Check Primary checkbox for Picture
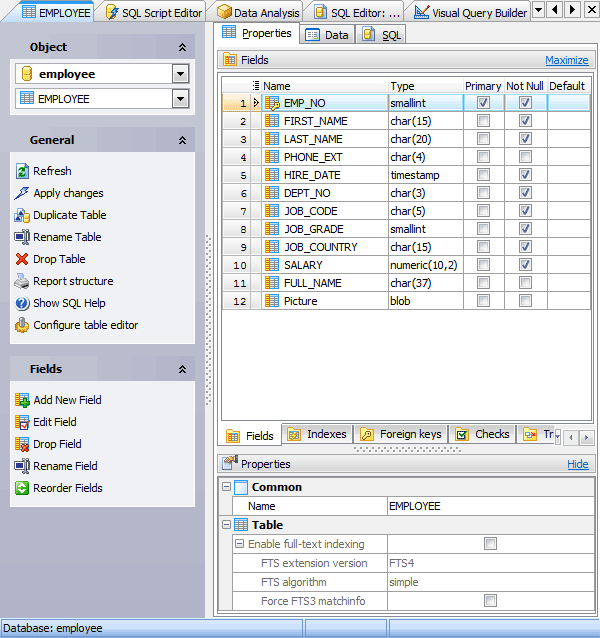This screenshot has height=638, width=600. tap(483, 301)
